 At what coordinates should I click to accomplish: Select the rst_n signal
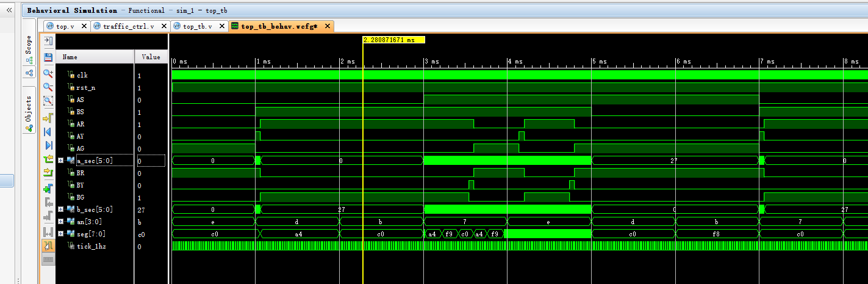[x=85, y=87]
